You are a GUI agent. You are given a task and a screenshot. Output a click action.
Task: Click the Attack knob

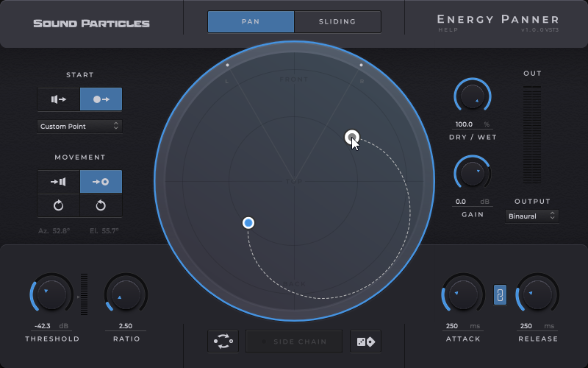coord(463,295)
